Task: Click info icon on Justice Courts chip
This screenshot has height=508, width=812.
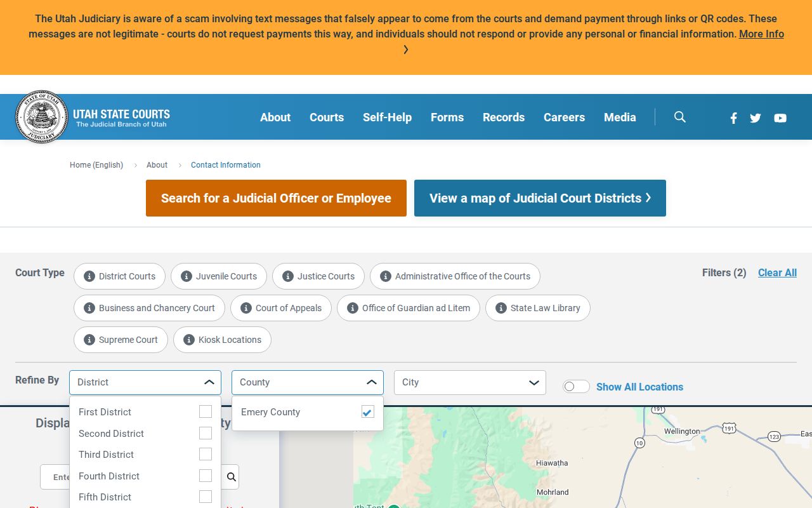Action: [288, 276]
